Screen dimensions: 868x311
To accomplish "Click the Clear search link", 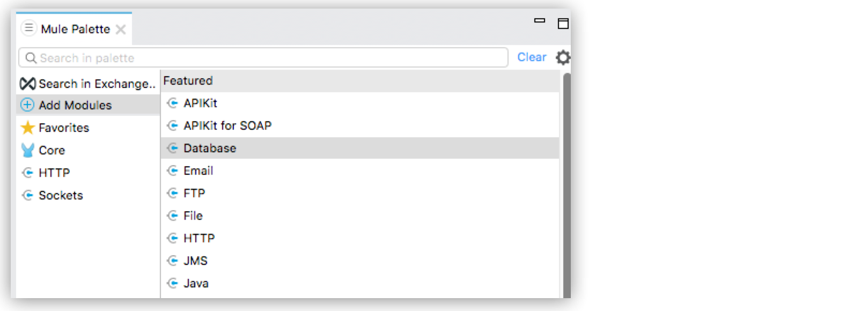I will click(532, 57).
